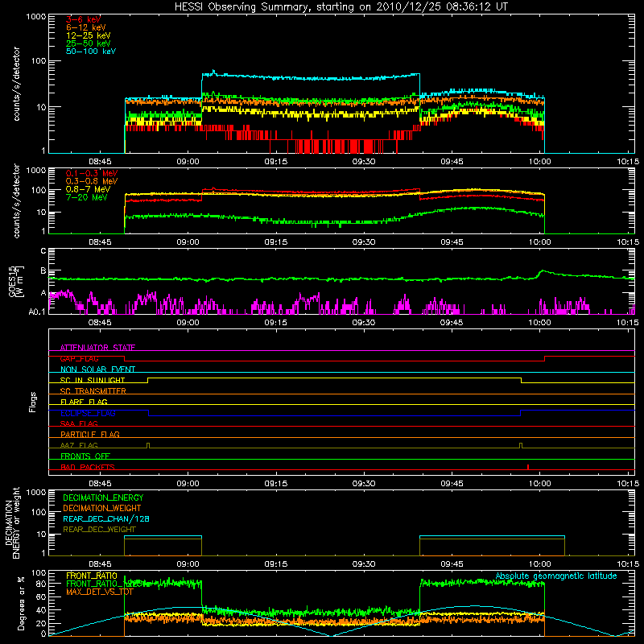Select the SAA_FLAG label

79,423
